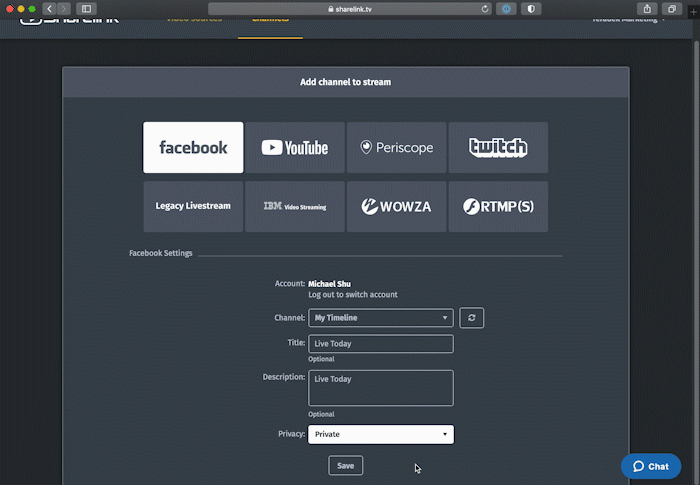Viewport: 700px width, 485px height.
Task: Open the Chat support widget
Action: 650,466
